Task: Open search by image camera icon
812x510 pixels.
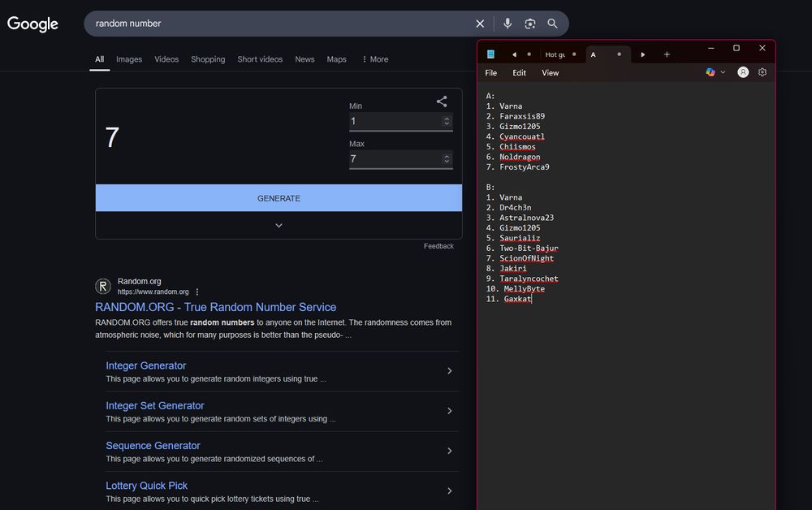Action: click(x=529, y=24)
